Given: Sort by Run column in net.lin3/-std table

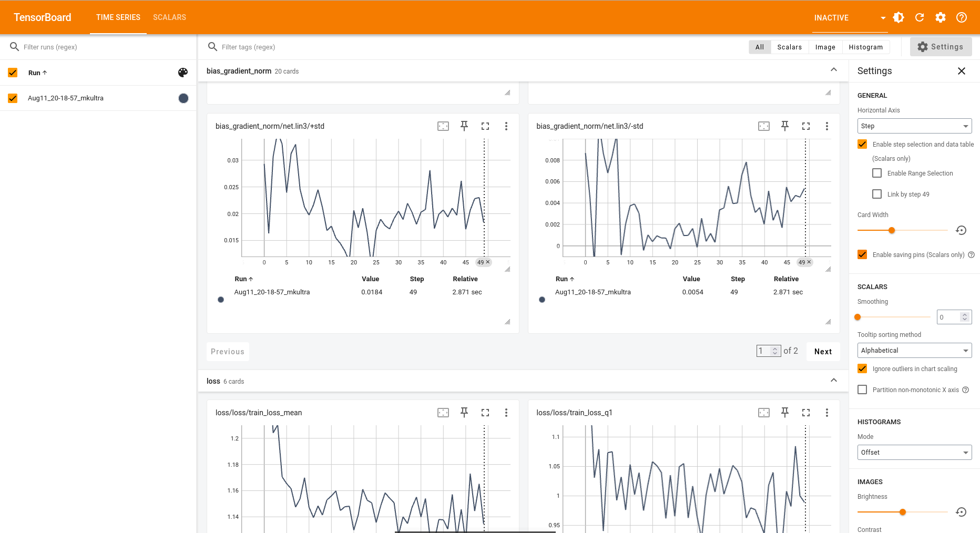Looking at the screenshot, I should point(565,279).
